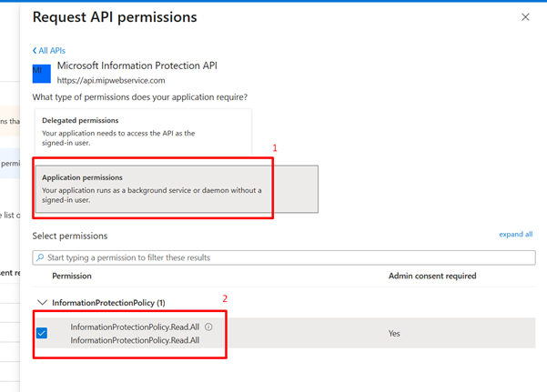Click the expand all link

[x=515, y=235]
